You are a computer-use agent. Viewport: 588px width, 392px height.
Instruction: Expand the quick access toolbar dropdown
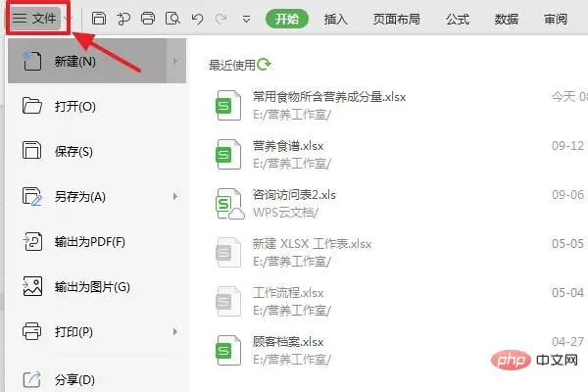click(x=246, y=19)
